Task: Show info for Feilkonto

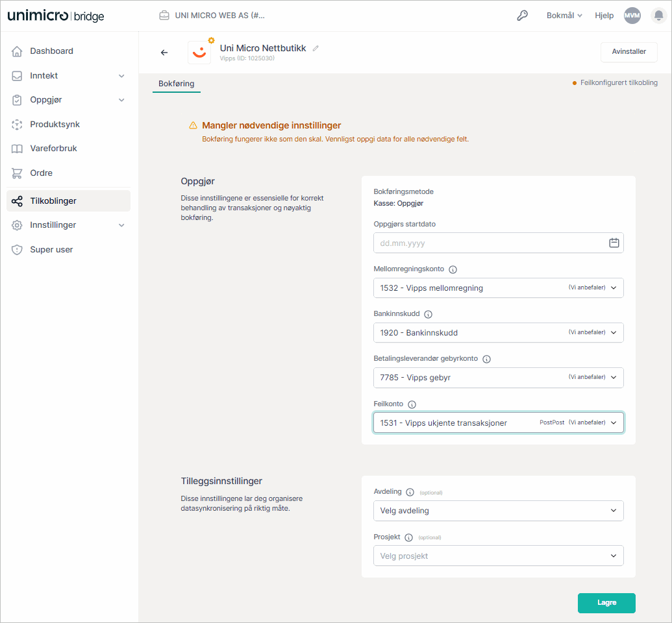Action: point(412,404)
